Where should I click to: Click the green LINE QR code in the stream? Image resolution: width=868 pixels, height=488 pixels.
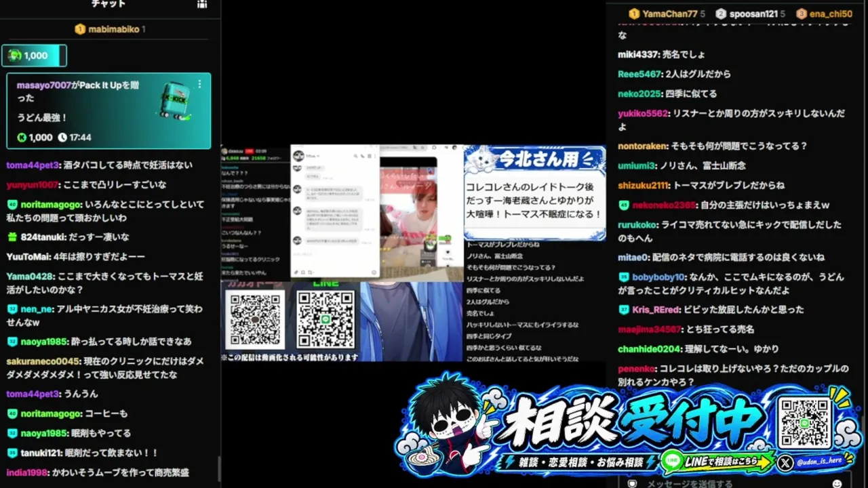click(x=325, y=319)
